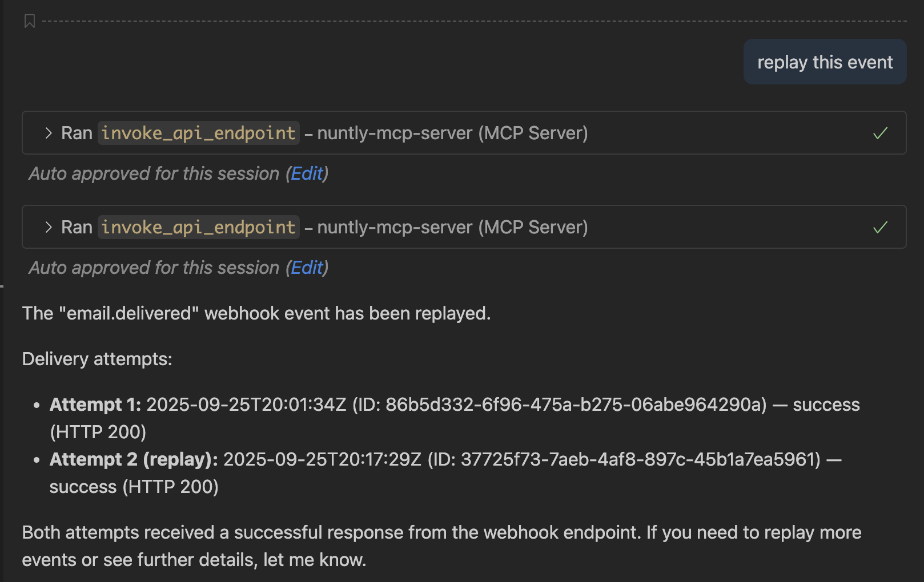Click nuntly-mcp-server text in the second tool row
Screen dimensions: 924x582
[x=395, y=228]
